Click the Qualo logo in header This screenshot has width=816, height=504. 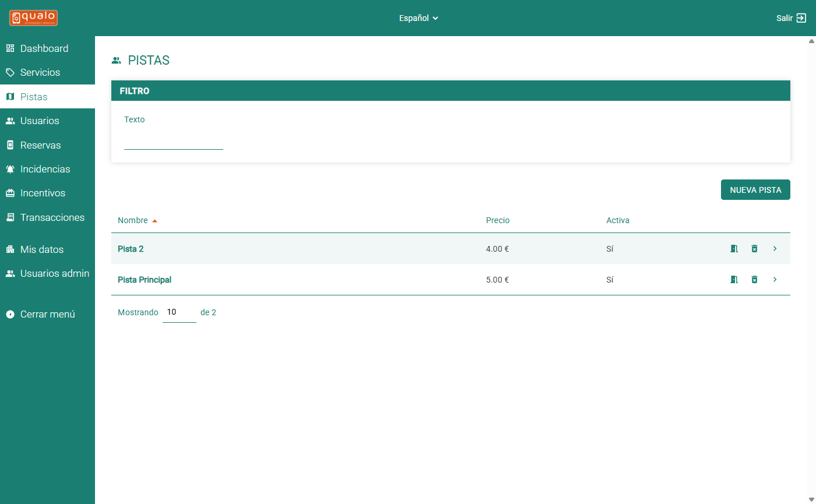[33, 18]
